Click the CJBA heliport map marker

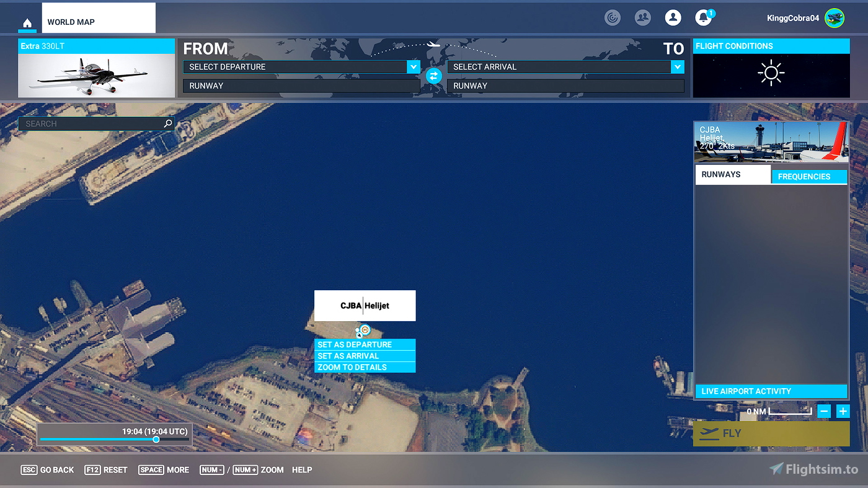[365, 329]
